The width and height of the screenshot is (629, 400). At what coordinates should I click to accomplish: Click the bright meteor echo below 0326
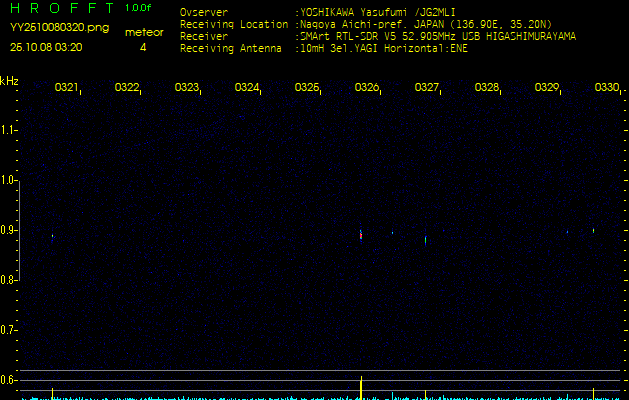pos(361,234)
